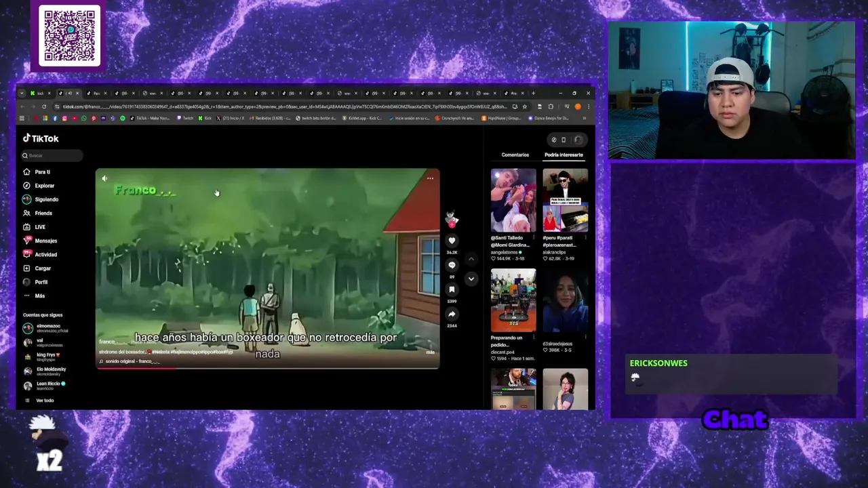The image size is (868, 488).
Task: Like the video with the heart icon
Action: click(452, 241)
